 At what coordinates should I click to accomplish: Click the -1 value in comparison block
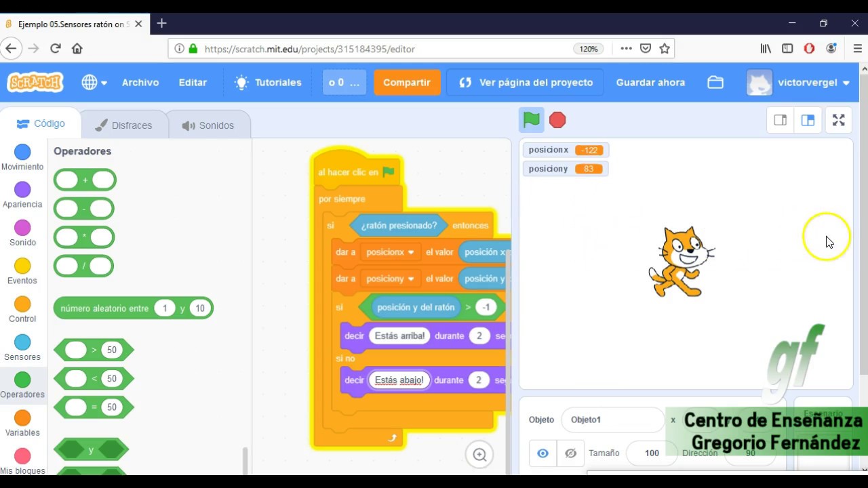(486, 307)
